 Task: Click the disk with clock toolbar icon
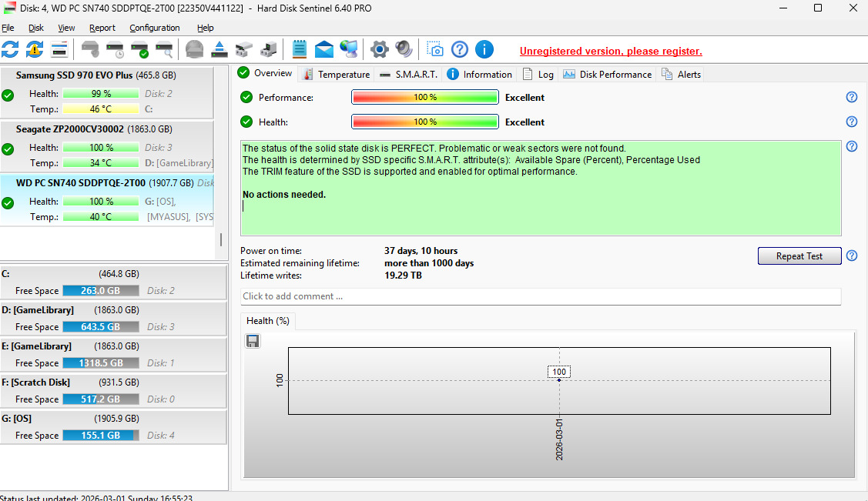[116, 49]
